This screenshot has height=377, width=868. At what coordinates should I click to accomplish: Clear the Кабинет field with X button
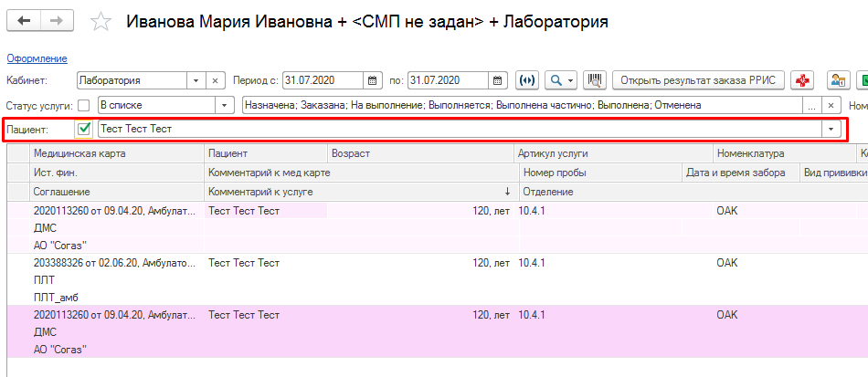(215, 80)
